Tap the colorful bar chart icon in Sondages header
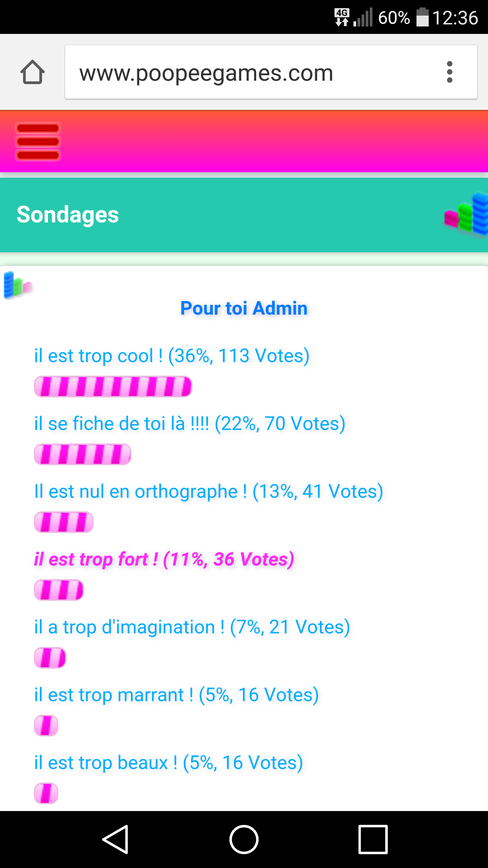 [466, 214]
